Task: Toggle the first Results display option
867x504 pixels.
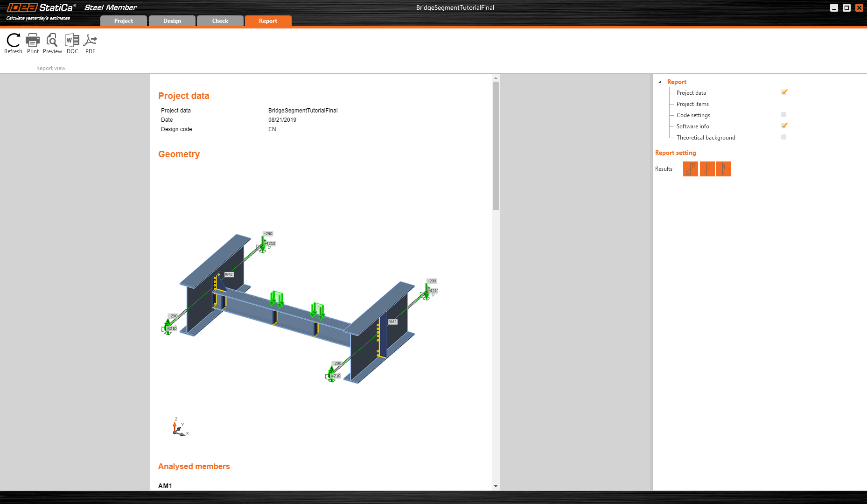Action: (690, 169)
